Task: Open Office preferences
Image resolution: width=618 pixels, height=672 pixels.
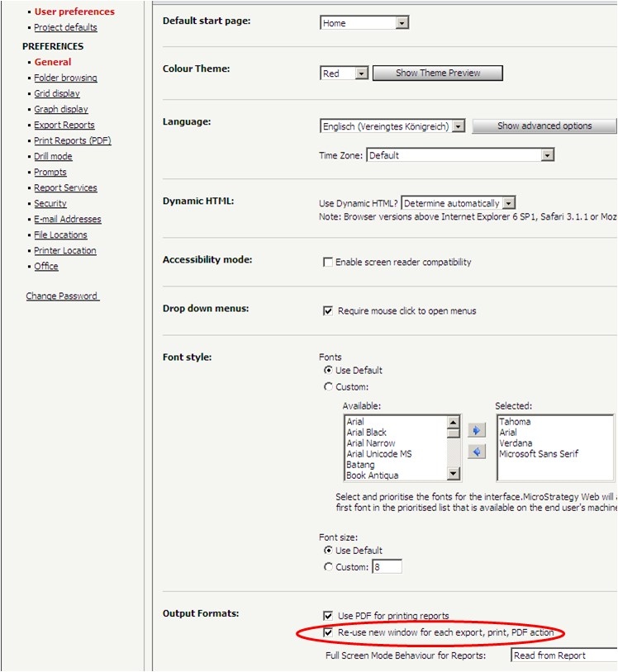Action: tap(46, 266)
